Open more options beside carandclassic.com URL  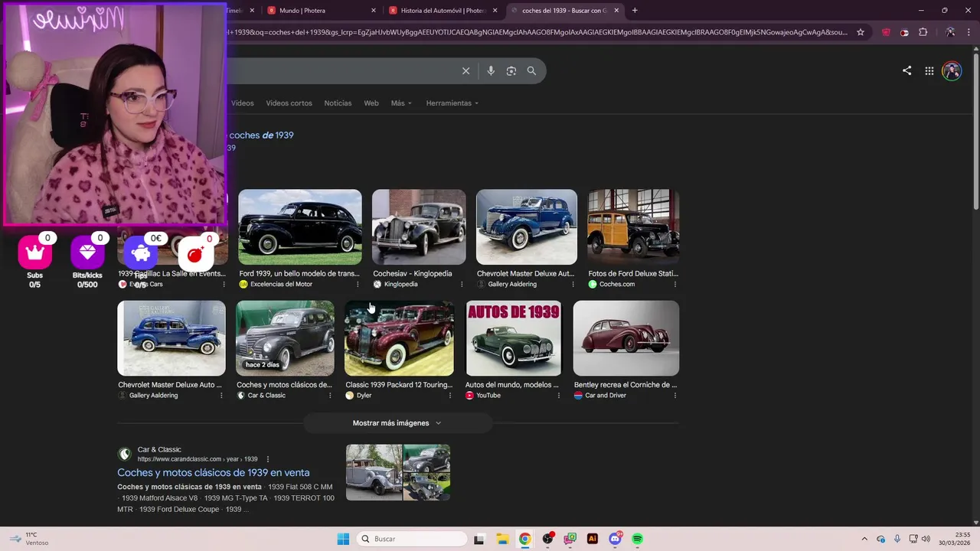(267, 459)
